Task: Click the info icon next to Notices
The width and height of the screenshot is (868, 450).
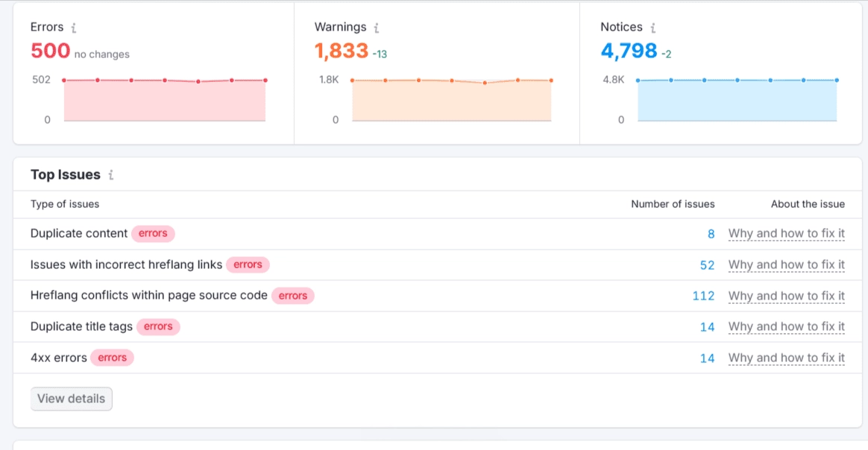Action: click(652, 28)
